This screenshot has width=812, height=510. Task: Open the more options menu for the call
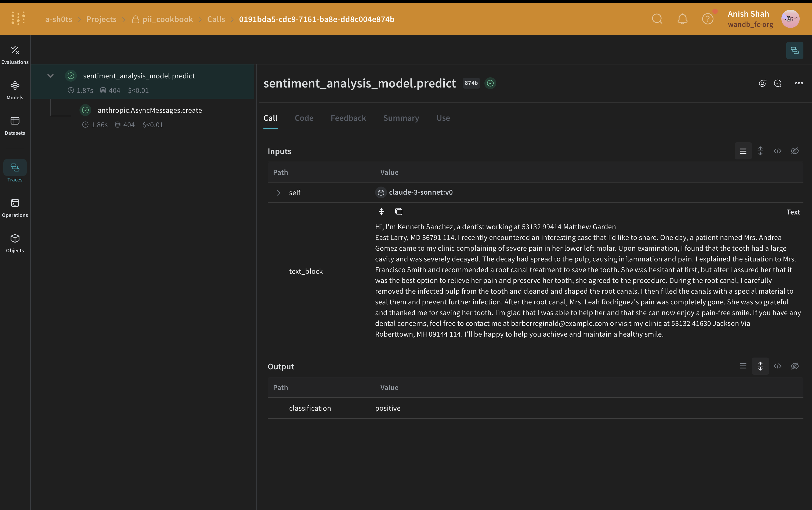(799, 83)
